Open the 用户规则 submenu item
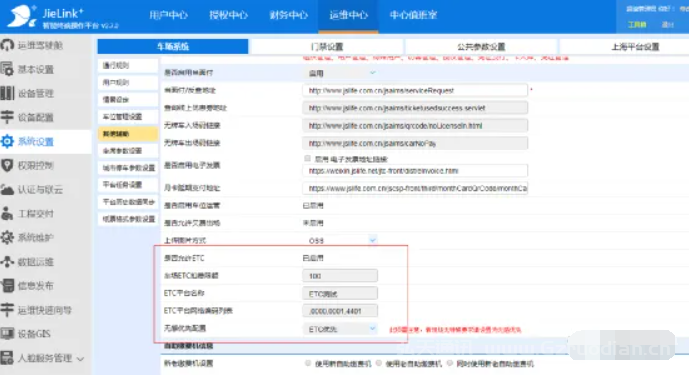The height and width of the screenshot is (375, 689). click(x=128, y=83)
